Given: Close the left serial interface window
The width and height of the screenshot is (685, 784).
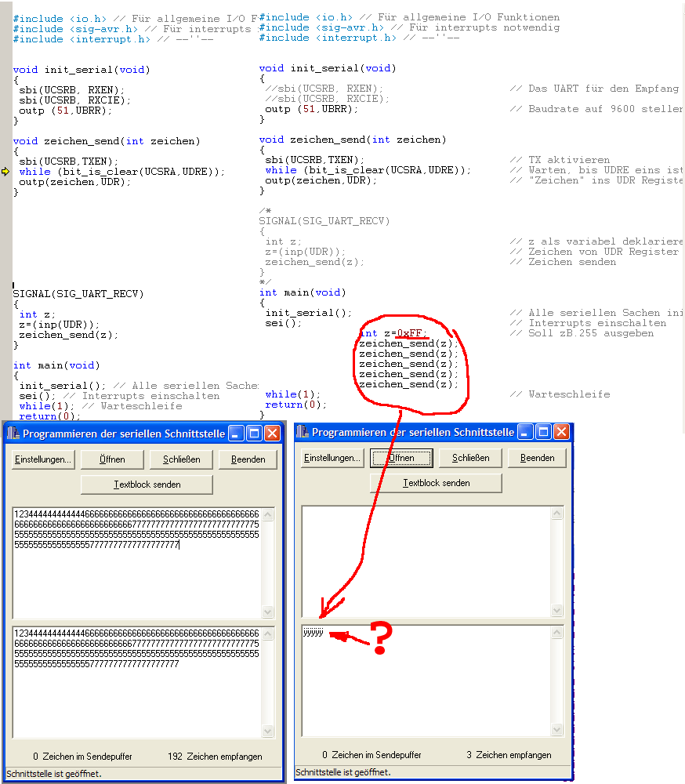Looking at the screenshot, I should (x=273, y=434).
